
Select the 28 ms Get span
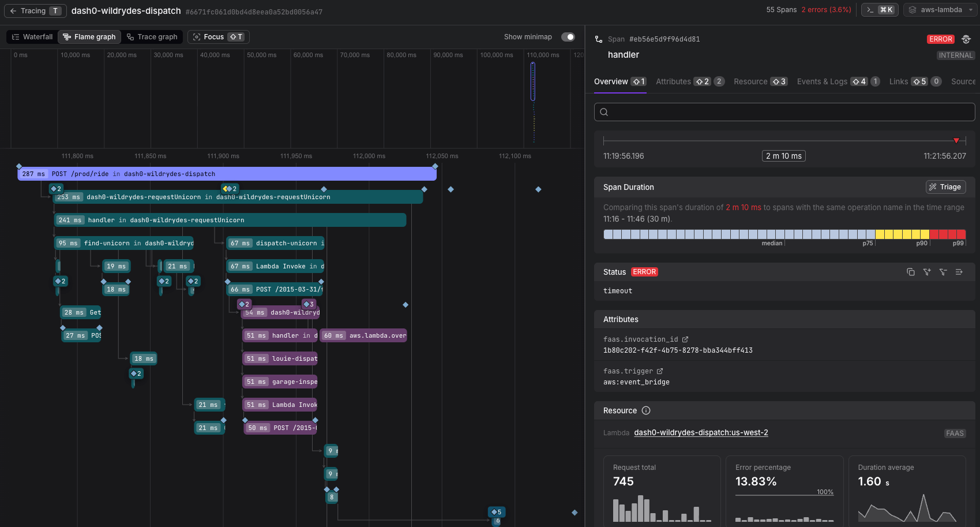[81, 312]
